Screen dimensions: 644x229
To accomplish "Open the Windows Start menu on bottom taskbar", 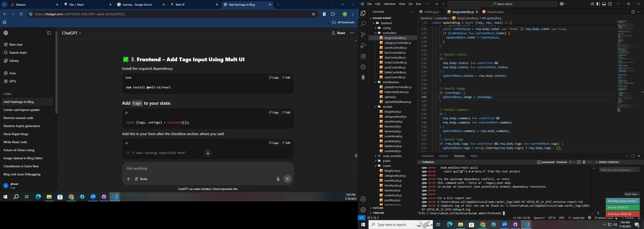I will 363,225.
